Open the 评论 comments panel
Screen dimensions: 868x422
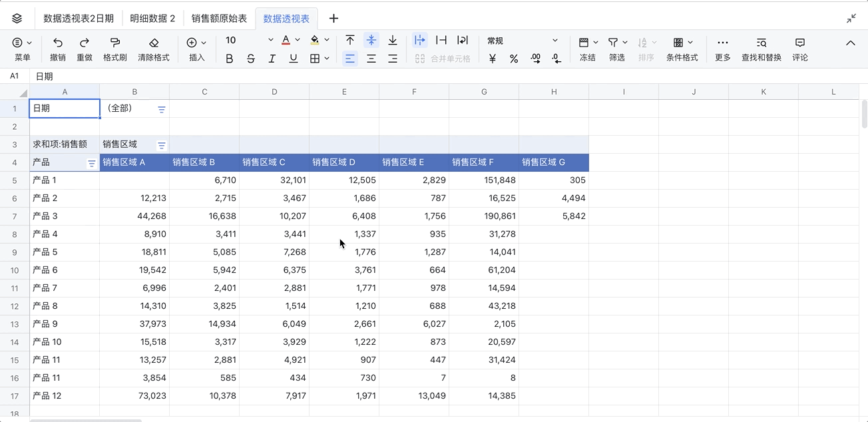pyautogui.click(x=800, y=49)
